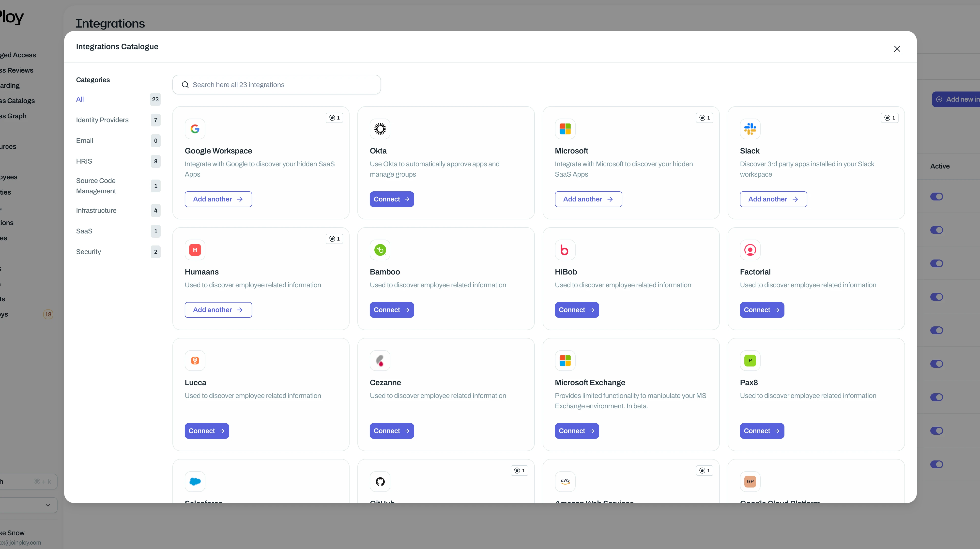Screen dimensions: 980x549
Task: Click the Slack logo icon
Action: tap(750, 129)
